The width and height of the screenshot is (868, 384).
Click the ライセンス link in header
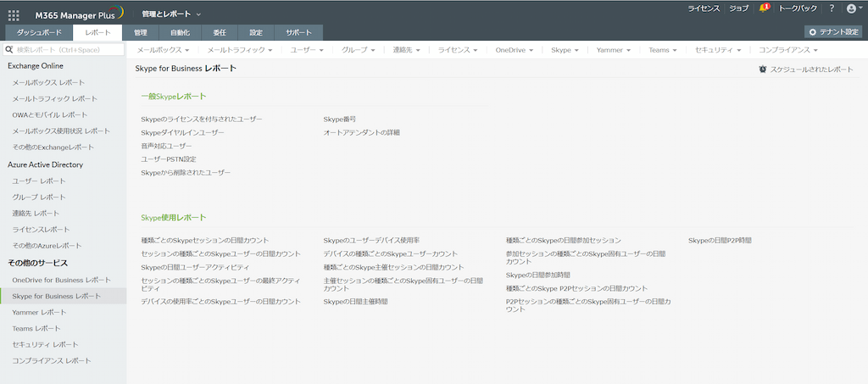[703, 8]
